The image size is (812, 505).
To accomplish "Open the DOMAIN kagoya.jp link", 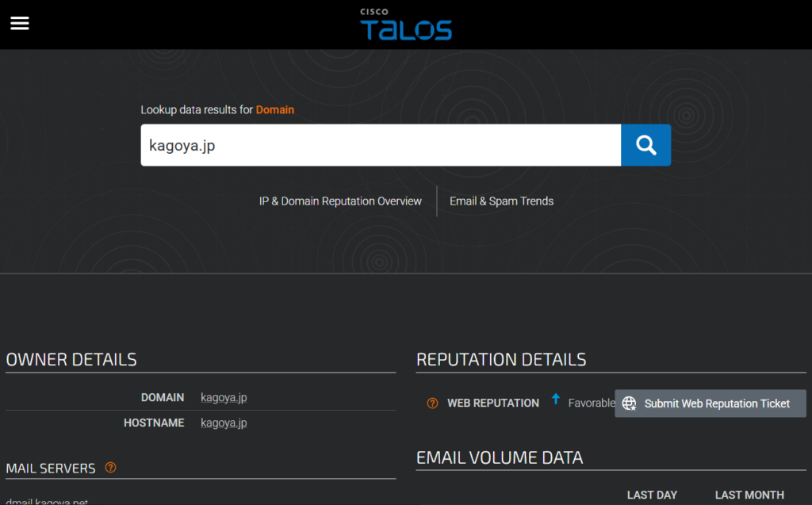I will tap(224, 398).
